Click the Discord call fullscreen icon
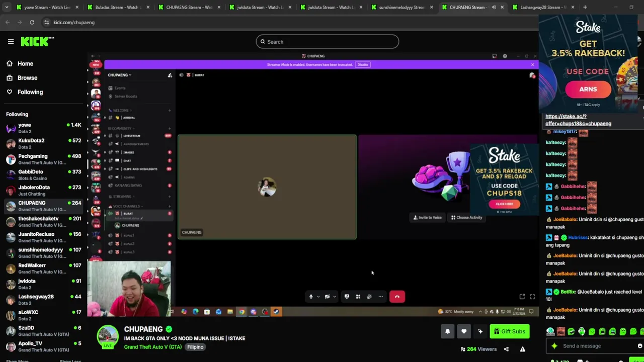 coord(532,297)
